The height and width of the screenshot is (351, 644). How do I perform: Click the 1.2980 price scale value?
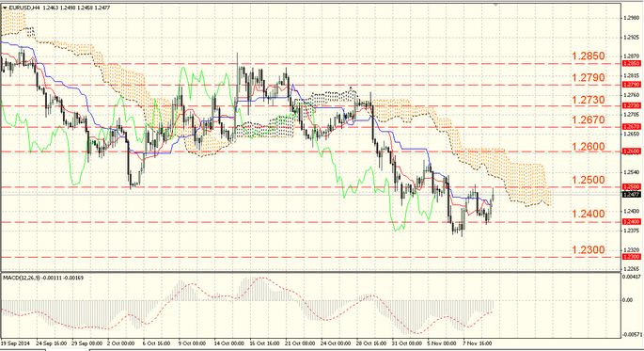coord(631,18)
